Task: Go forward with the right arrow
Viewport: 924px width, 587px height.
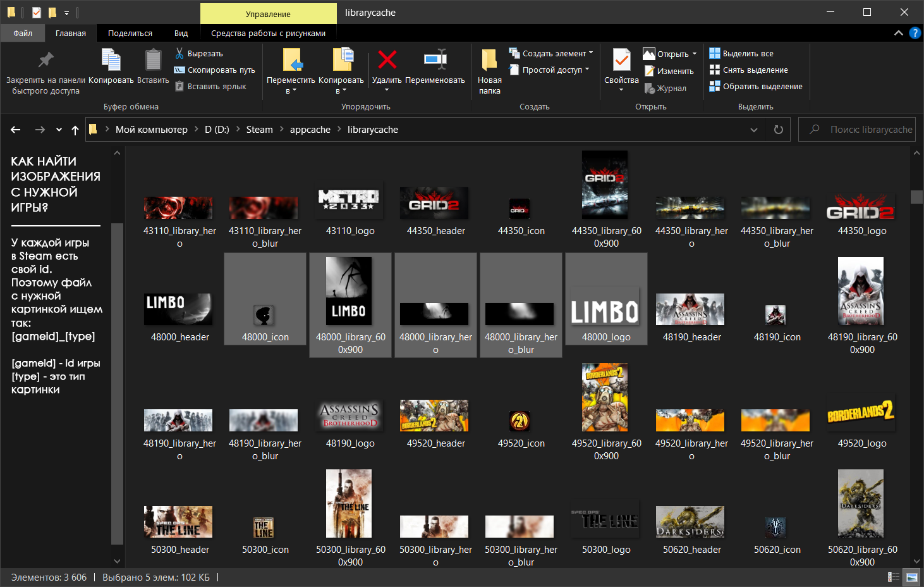Action: [40, 130]
